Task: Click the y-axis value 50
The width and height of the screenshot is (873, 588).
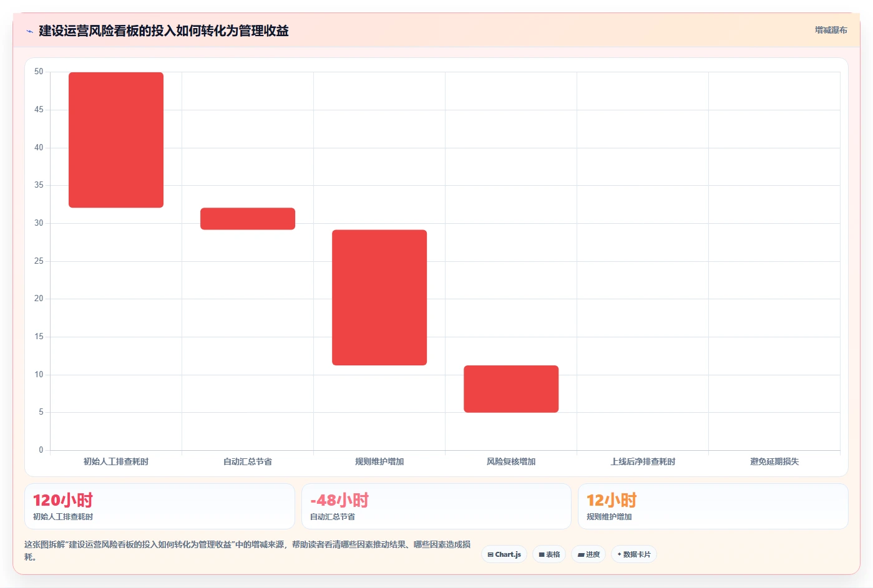Action: point(39,72)
